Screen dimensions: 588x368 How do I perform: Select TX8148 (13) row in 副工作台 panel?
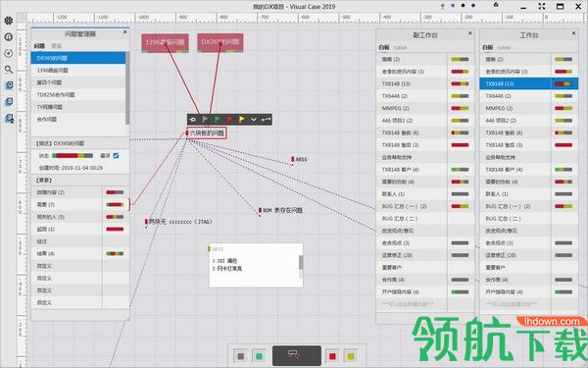pos(424,83)
